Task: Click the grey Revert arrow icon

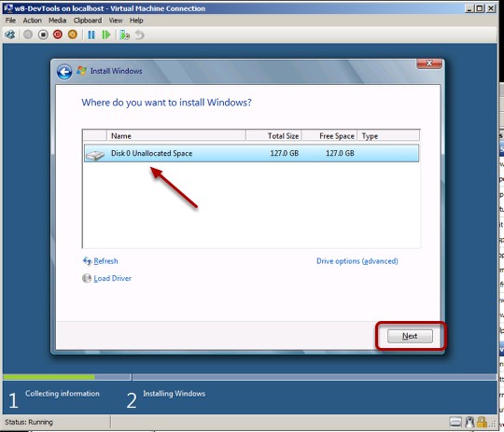Action: tap(139, 35)
